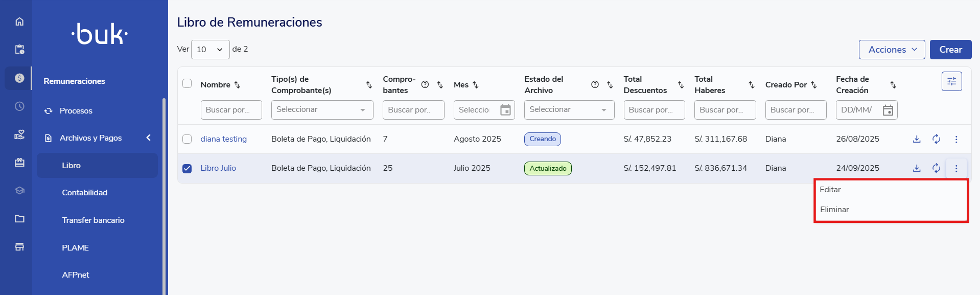The height and width of the screenshot is (295, 980).
Task: Refresh the Libro Julio row
Action: point(936,168)
